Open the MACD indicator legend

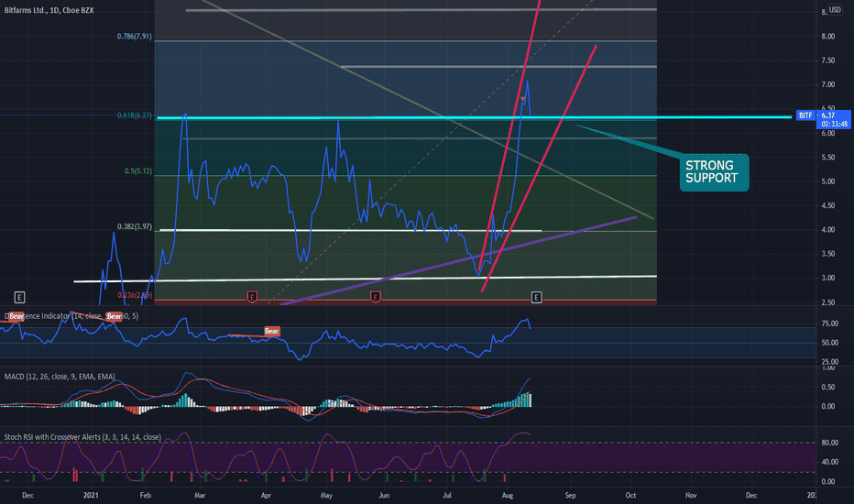60,377
